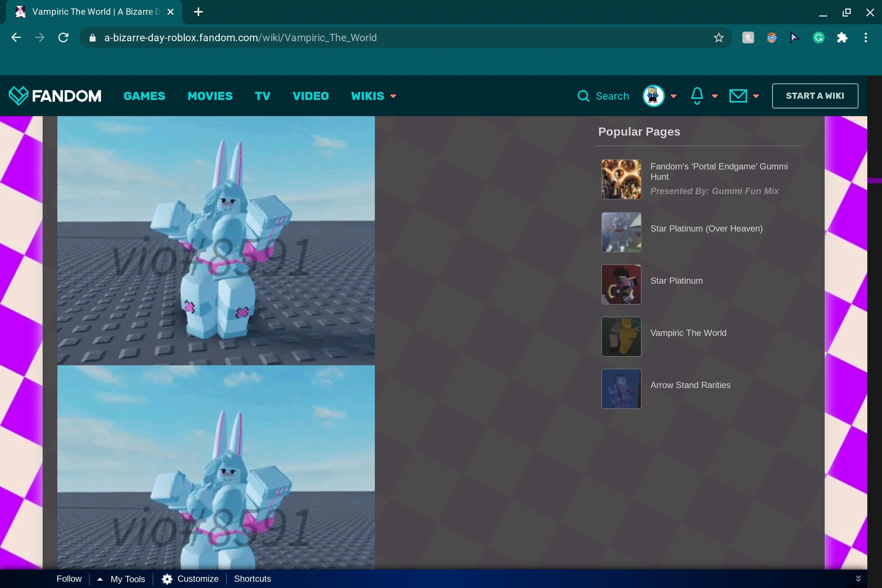882x588 pixels.
Task: Open the Star Platinum (Over Heaven) page link
Action: (x=706, y=229)
